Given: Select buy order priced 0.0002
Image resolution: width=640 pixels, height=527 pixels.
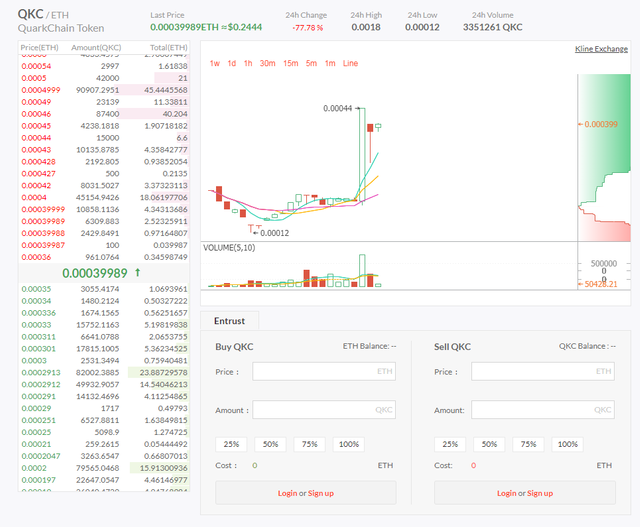Looking at the screenshot, I should pyautogui.click(x=104, y=468).
